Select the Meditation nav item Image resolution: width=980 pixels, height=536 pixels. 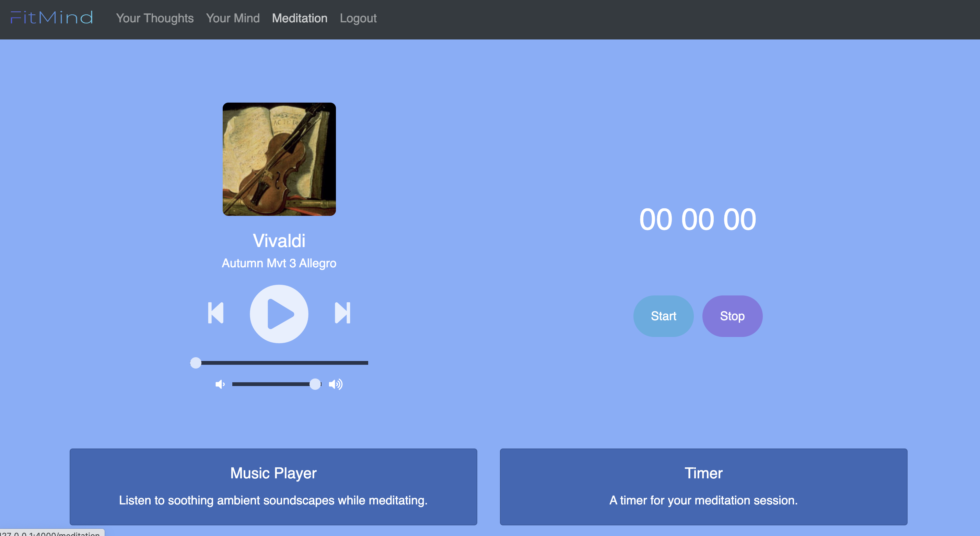[300, 18]
